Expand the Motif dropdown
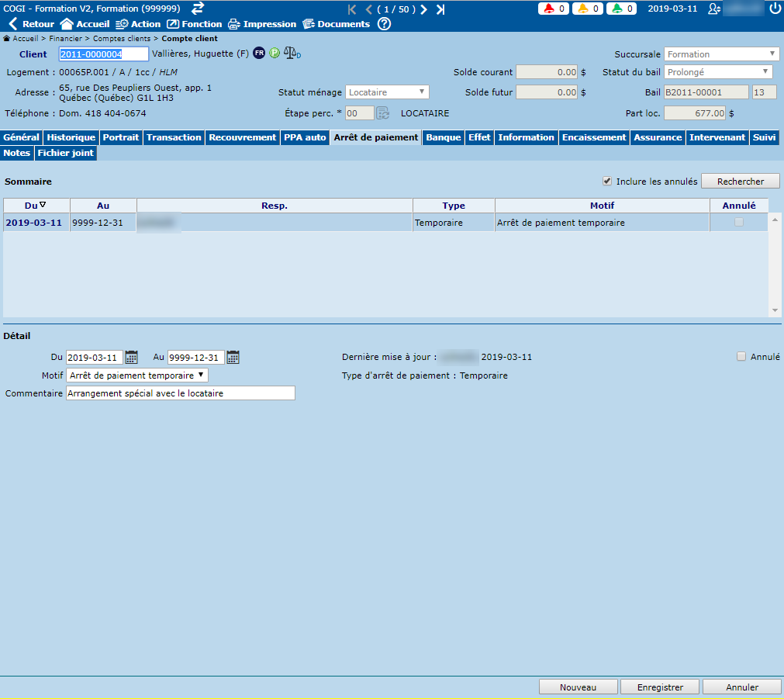Image resolution: width=784 pixels, height=699 pixels. click(x=137, y=375)
